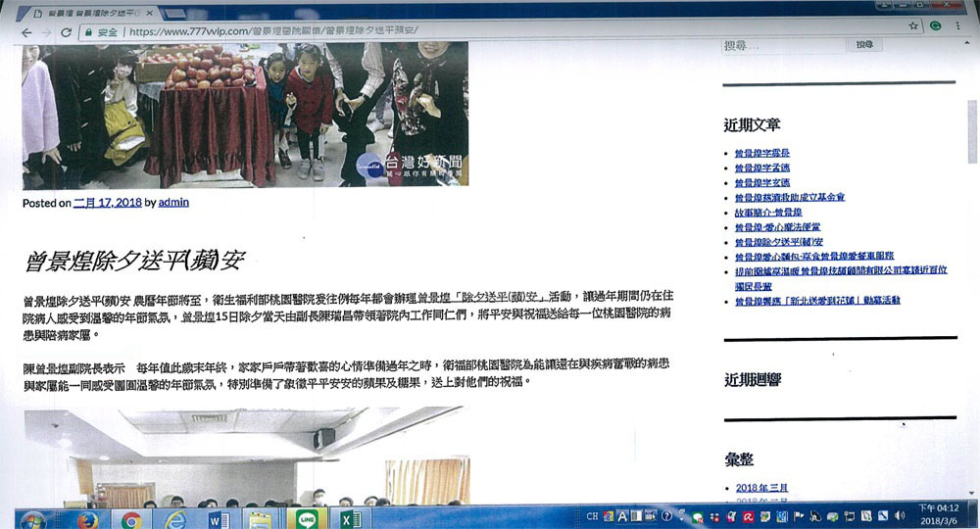Click the volume speaker tray icon
Image resolution: width=980 pixels, height=529 pixels.
[899, 515]
